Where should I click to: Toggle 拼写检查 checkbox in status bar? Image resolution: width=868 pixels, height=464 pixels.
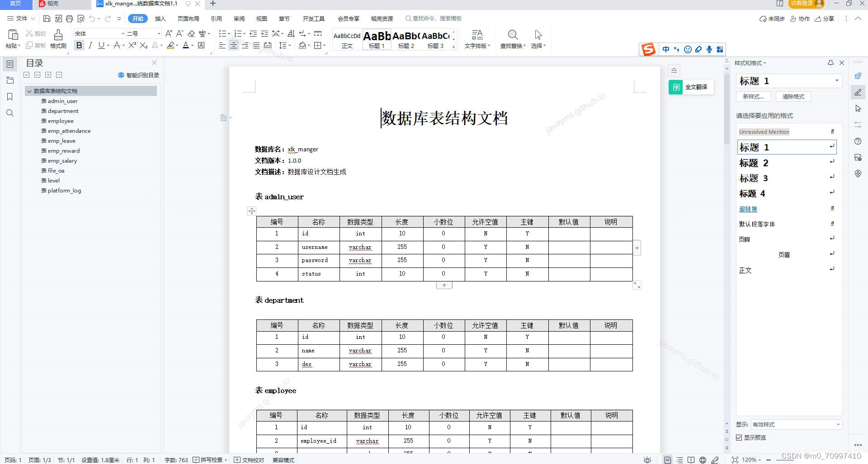196,460
